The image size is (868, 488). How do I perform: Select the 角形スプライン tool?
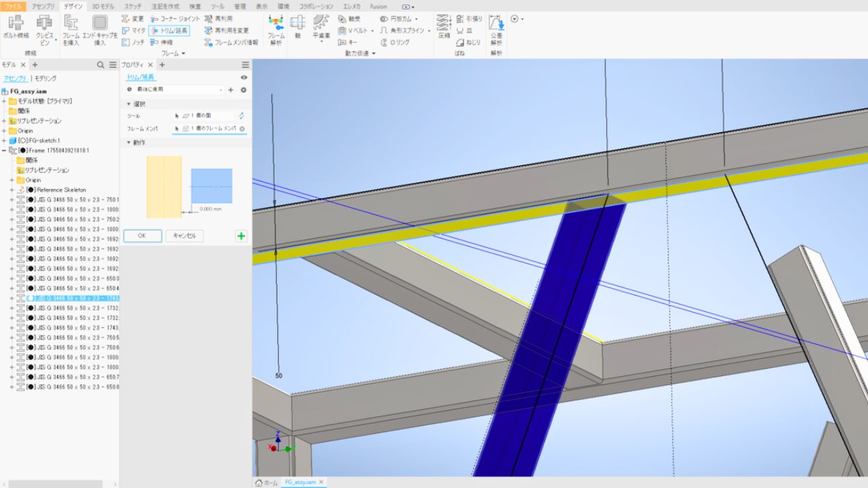click(402, 30)
